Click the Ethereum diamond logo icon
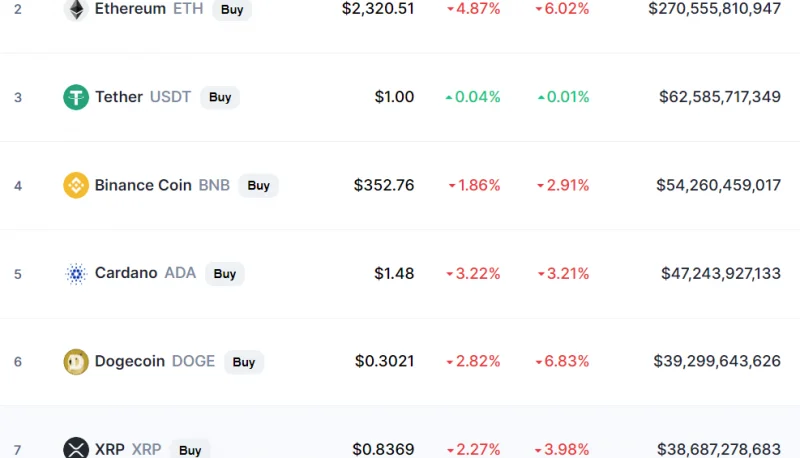Image resolution: width=800 pixels, height=458 pixels. click(x=76, y=9)
